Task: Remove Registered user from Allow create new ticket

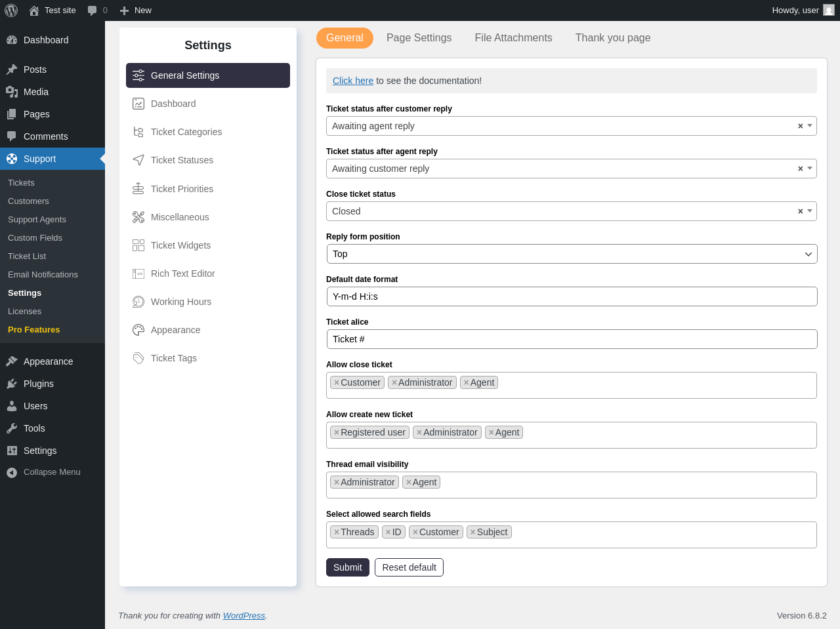Action: click(x=337, y=432)
